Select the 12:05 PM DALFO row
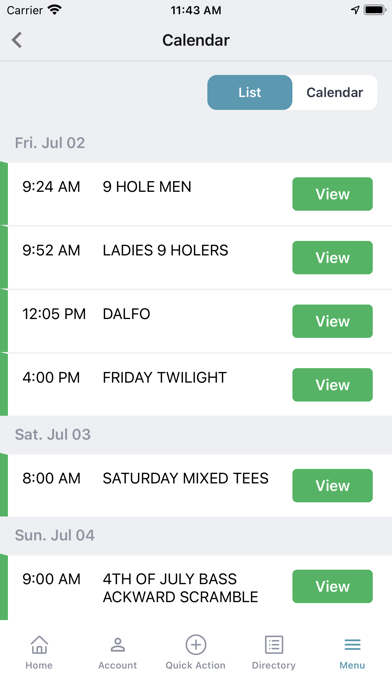 pos(196,321)
